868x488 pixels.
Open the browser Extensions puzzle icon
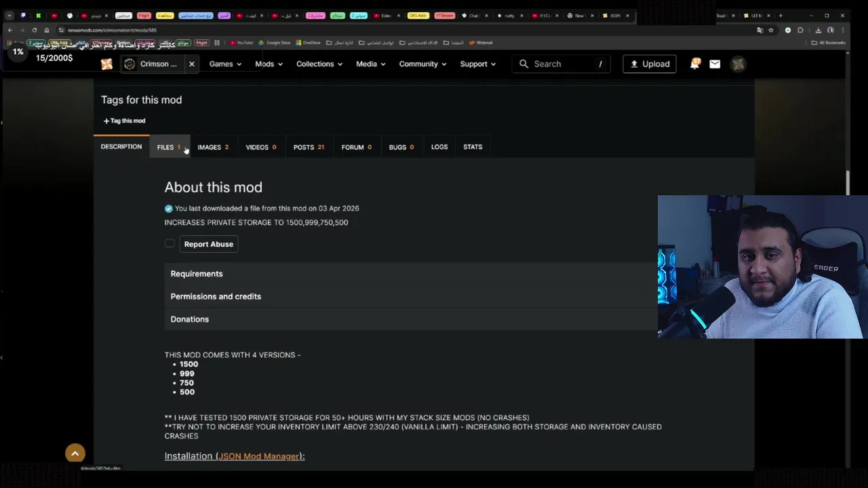[x=801, y=30]
